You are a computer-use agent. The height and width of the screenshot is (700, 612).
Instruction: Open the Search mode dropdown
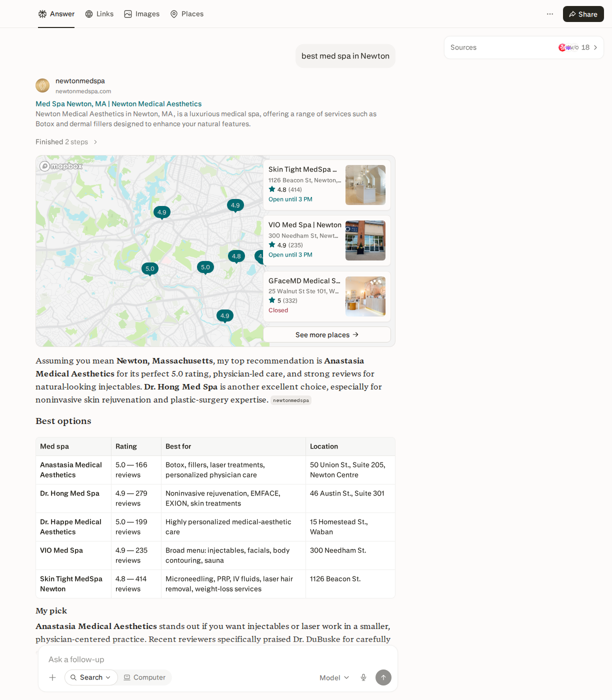[91, 677]
